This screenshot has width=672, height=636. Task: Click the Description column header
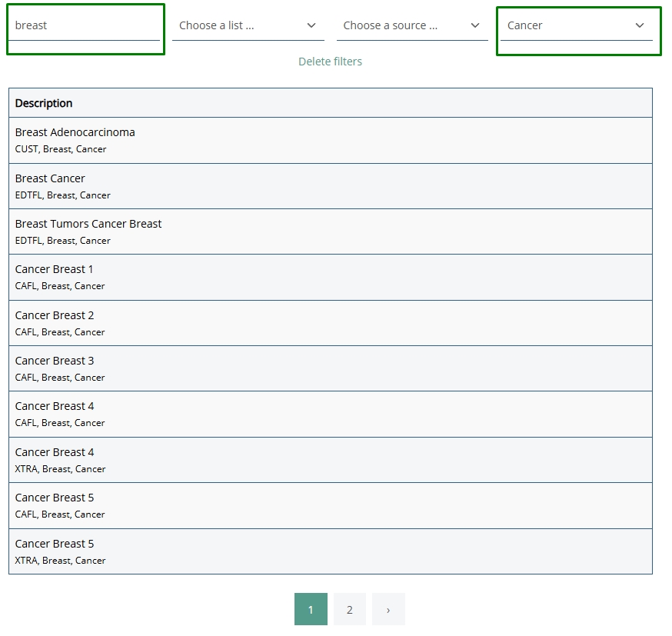[x=44, y=103]
